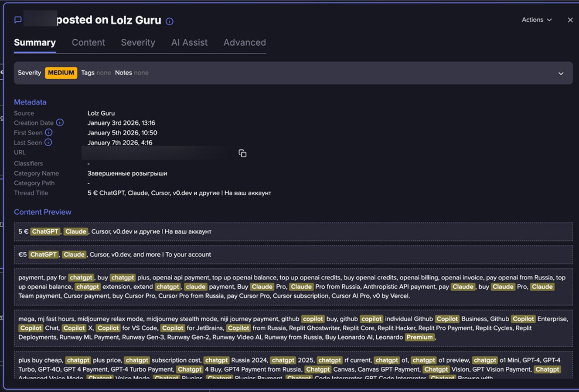Screen dimensions: 579x392
Task: Open the Severity tab
Action: [x=138, y=43]
